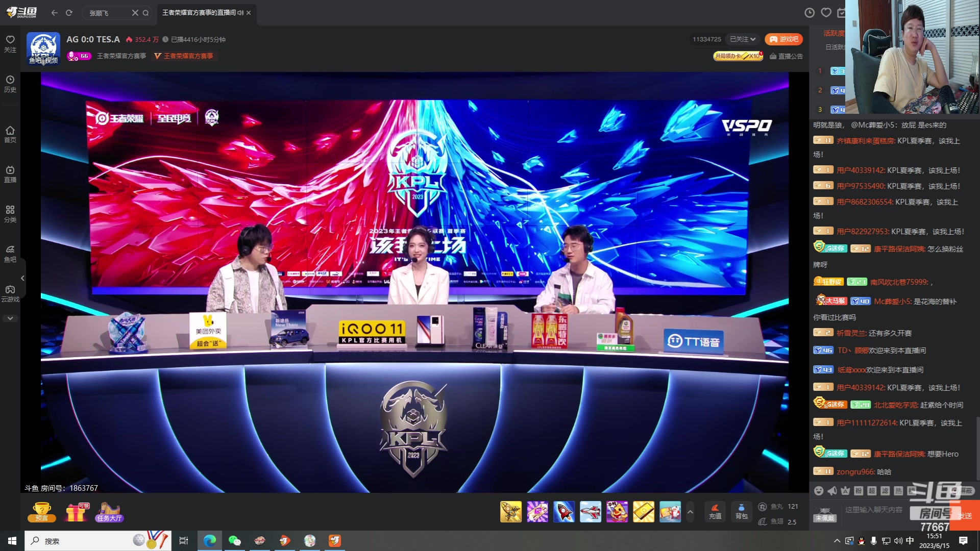The width and height of the screenshot is (980, 551).
Task: Open 分类 in the left sidebar
Action: coord(10,214)
